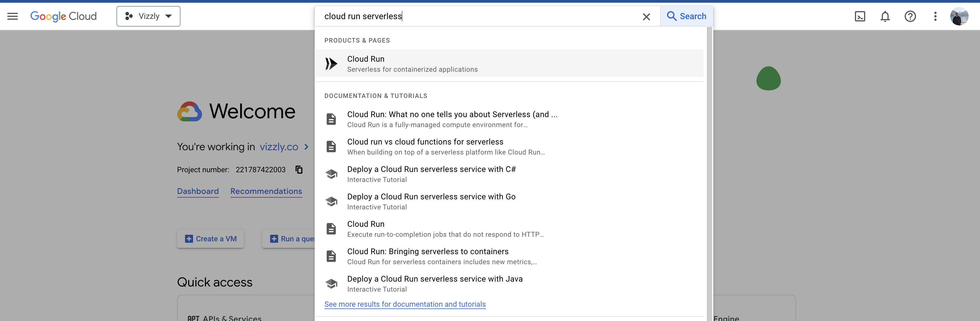Click document icon beside 'What no one tells you'

point(331,119)
